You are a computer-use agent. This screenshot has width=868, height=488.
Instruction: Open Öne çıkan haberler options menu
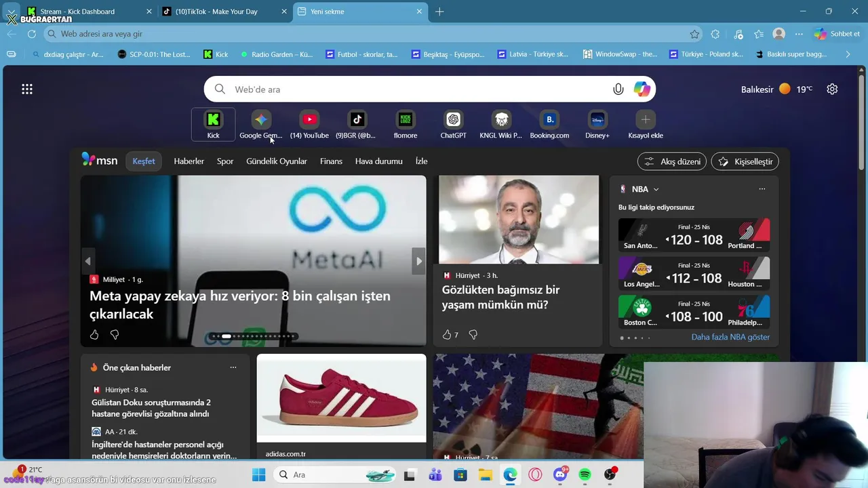coord(233,367)
